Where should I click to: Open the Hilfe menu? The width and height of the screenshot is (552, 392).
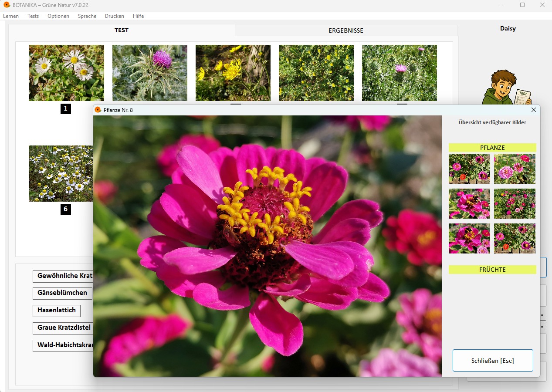[139, 16]
